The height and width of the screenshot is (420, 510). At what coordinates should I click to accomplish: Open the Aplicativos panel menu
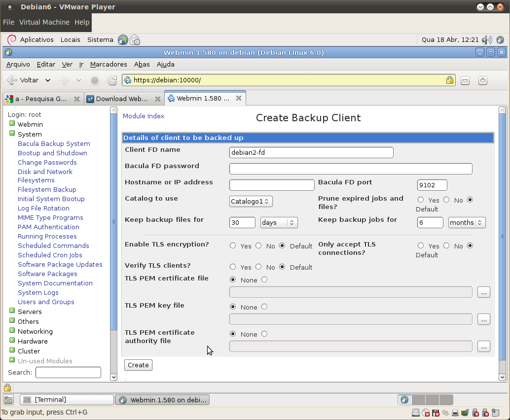click(x=37, y=39)
